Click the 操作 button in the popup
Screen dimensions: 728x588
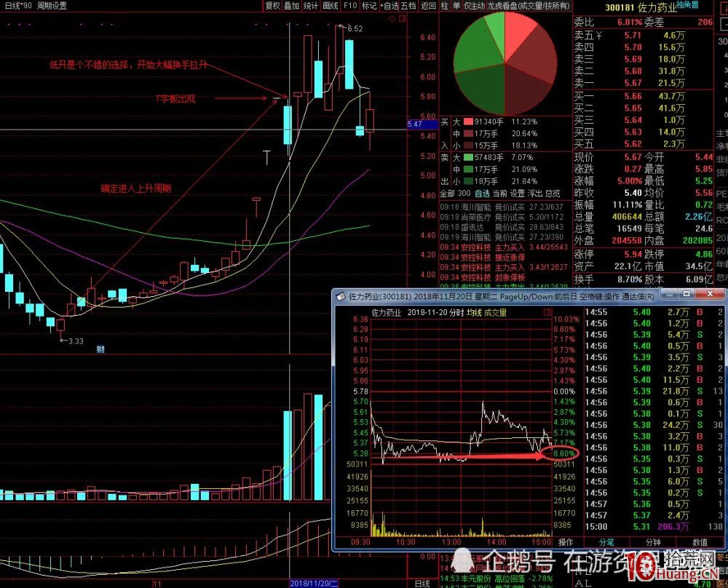point(566,542)
